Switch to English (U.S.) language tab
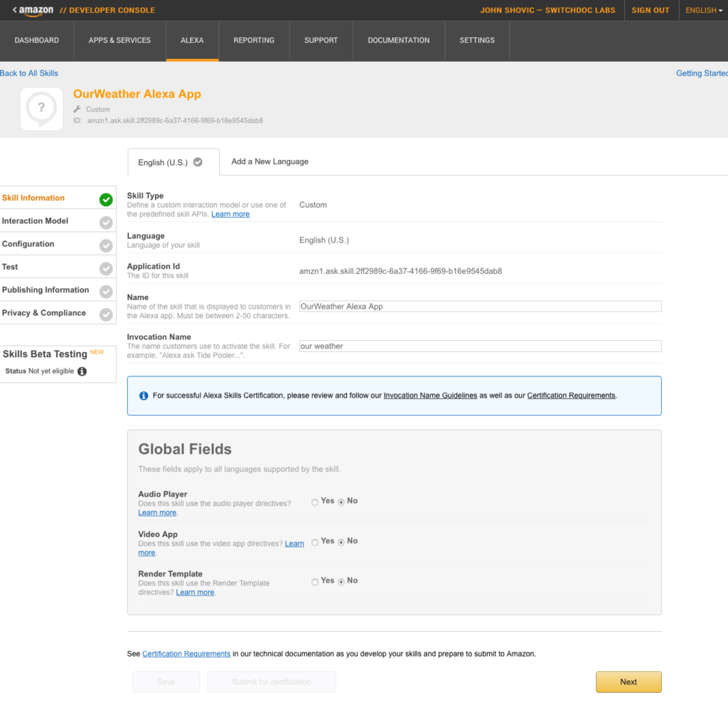Image resolution: width=728 pixels, height=705 pixels. [173, 162]
